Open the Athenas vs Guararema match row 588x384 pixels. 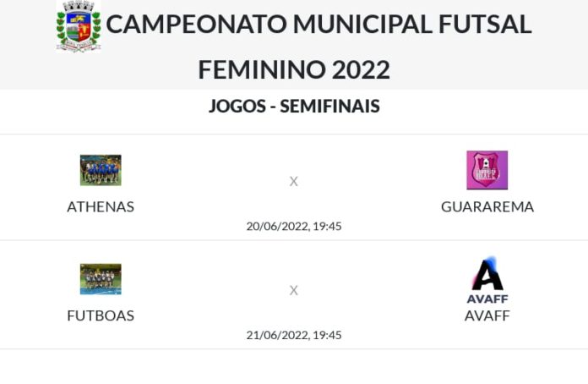pos(294,187)
